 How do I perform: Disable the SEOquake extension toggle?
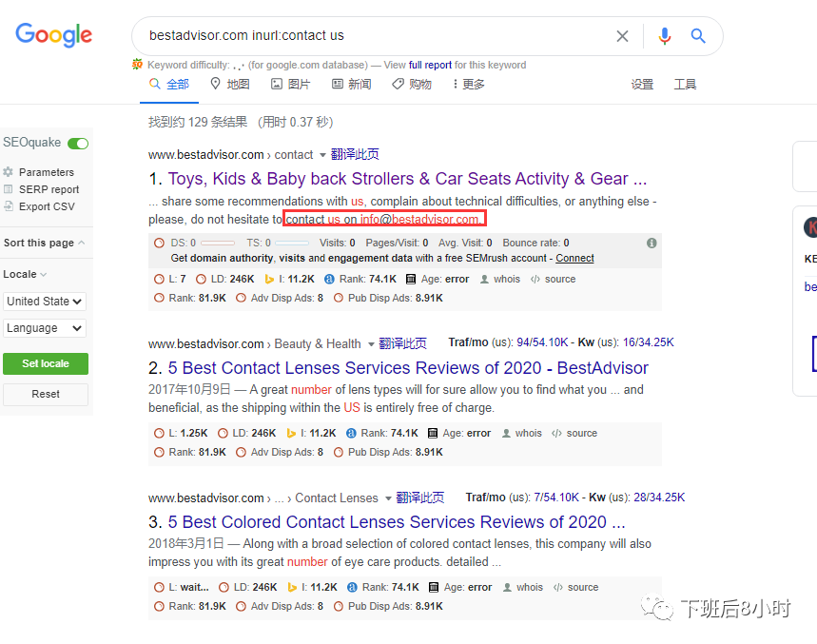(76, 142)
